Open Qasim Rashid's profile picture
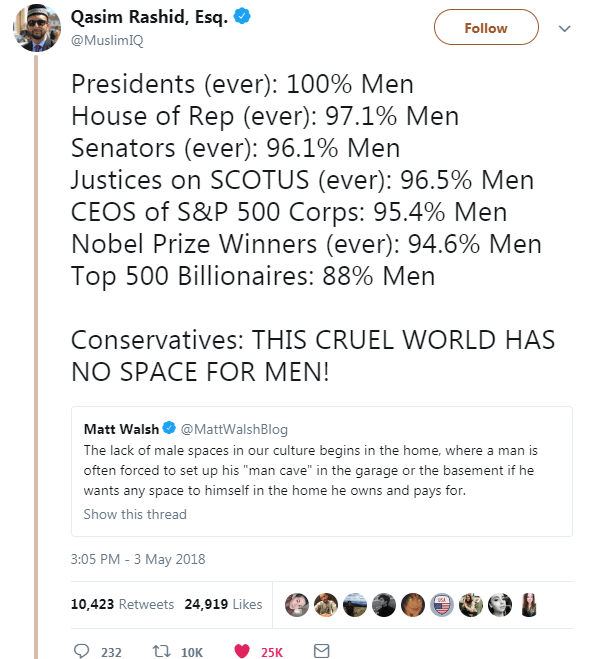594x659 pixels. [37, 28]
